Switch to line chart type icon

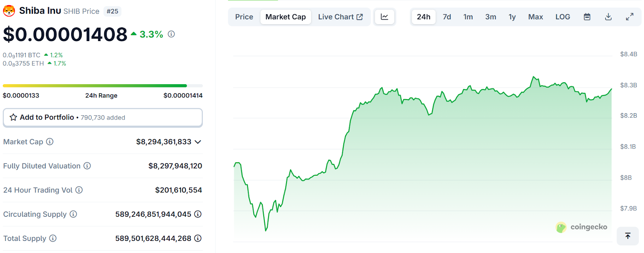384,17
